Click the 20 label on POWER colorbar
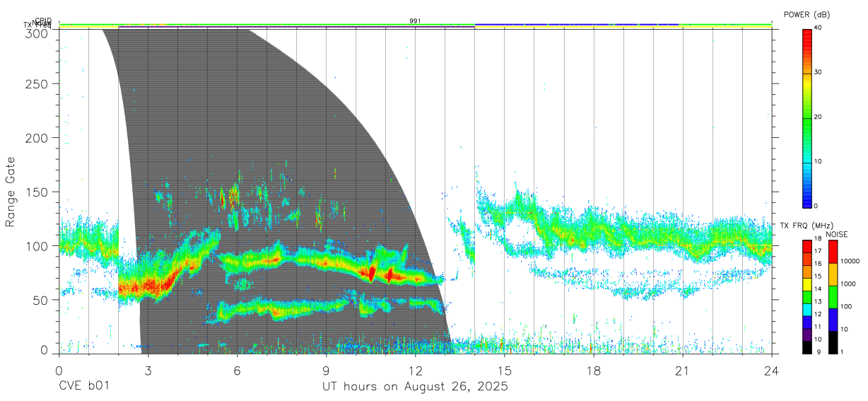Viewport: 868px width, 401px height. click(819, 117)
